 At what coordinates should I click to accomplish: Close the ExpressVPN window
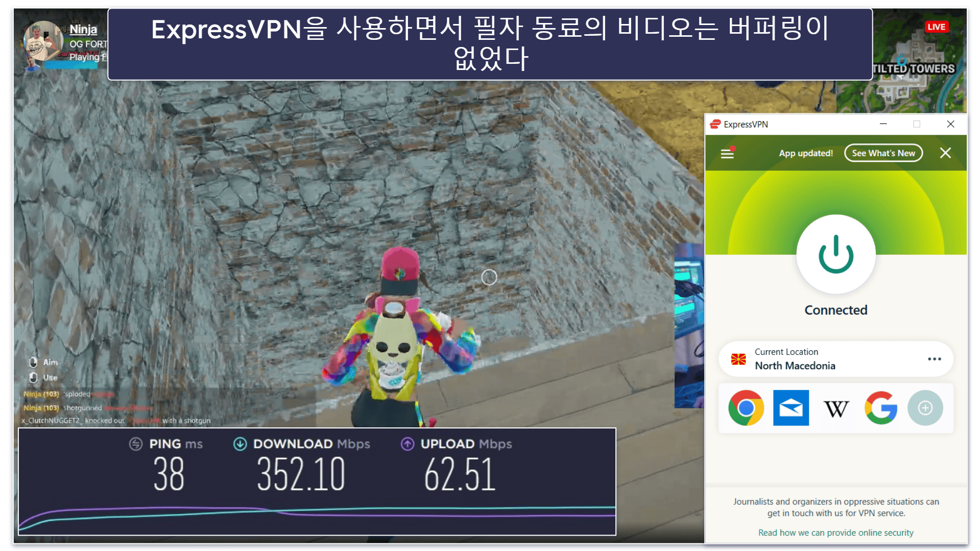click(x=950, y=124)
